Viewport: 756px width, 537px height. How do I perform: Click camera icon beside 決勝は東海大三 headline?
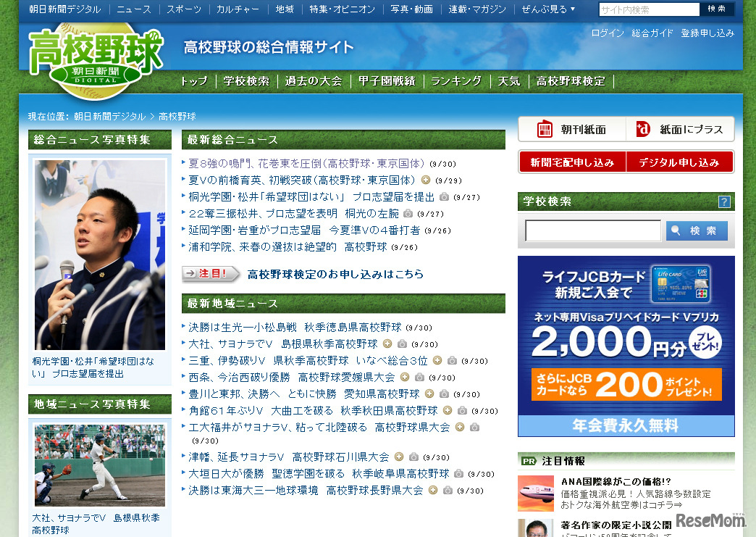pyautogui.click(x=448, y=490)
